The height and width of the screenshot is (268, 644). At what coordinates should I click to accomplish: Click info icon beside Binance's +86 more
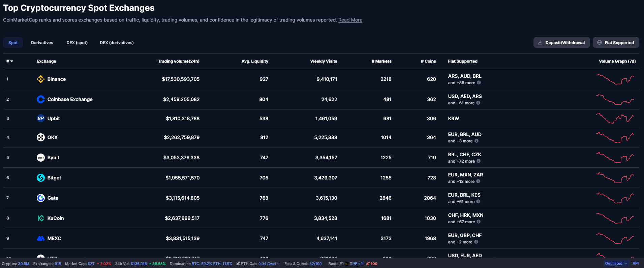[x=479, y=83]
